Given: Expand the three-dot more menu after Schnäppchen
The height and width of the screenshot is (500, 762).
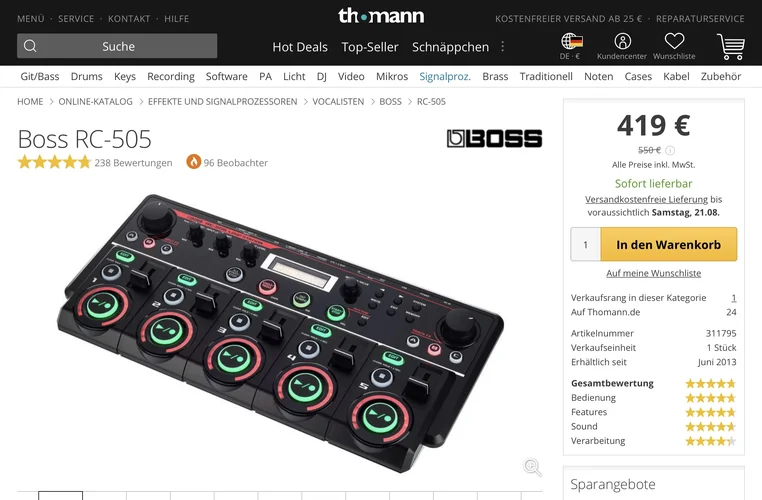Looking at the screenshot, I should click(502, 47).
